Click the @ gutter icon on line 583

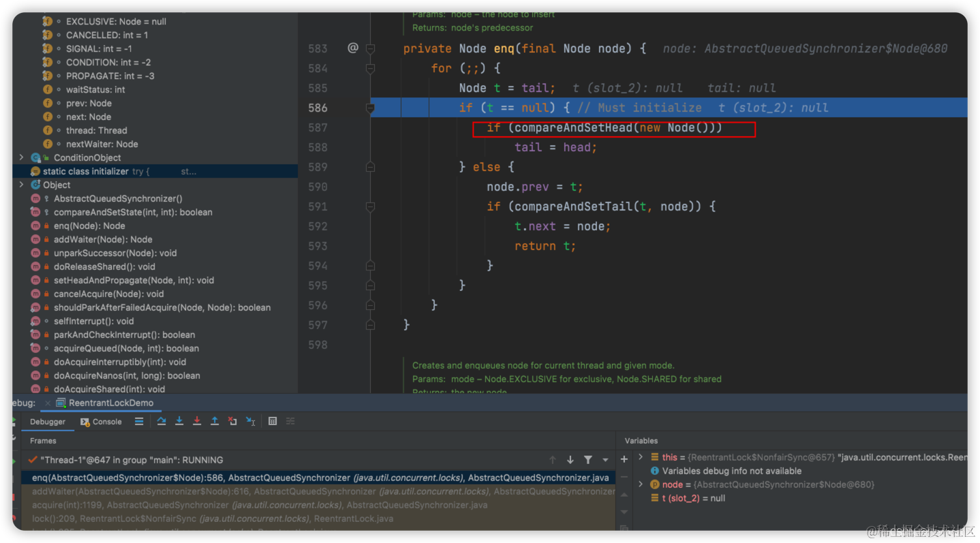point(353,48)
